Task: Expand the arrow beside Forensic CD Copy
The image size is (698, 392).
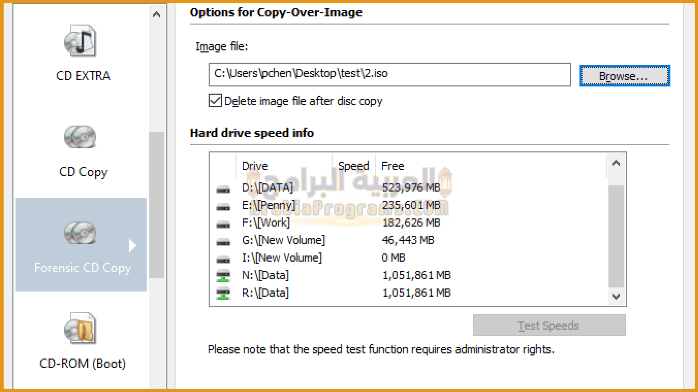Action: click(132, 246)
